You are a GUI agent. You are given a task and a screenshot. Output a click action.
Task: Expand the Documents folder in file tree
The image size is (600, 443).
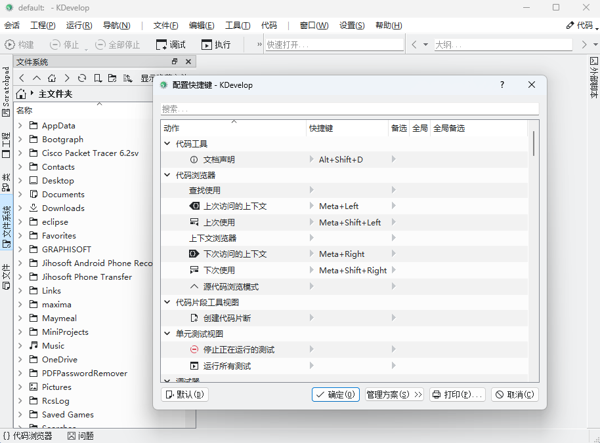pyautogui.click(x=20, y=195)
